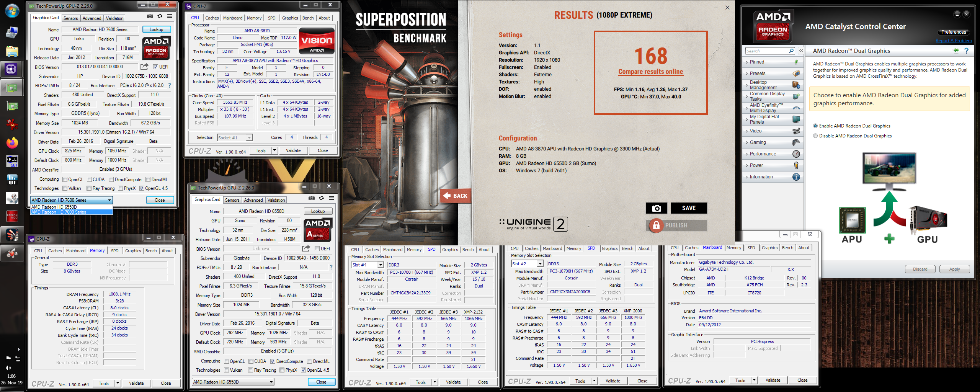Open the hamburger menu in HD 6550D GPU-Z window

(x=331, y=198)
